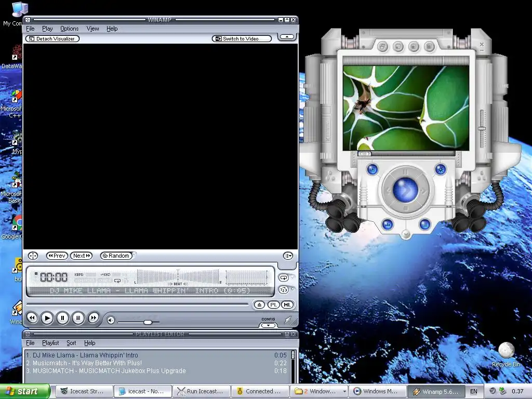Viewport: 532px width, 399px height.
Task: Click the Winamp system menu icon in titlebar
Action: coord(28,20)
